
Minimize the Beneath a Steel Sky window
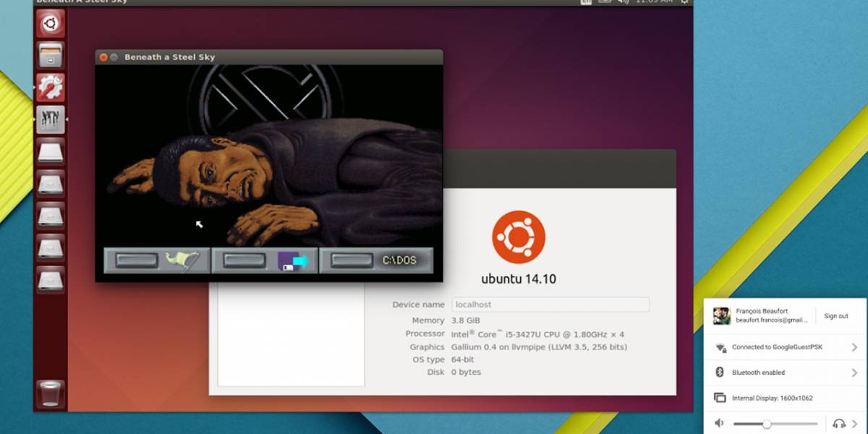tap(114, 57)
